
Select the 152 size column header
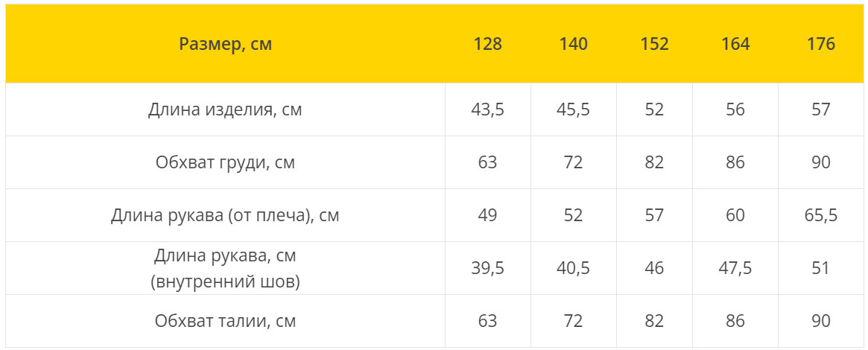click(x=654, y=44)
